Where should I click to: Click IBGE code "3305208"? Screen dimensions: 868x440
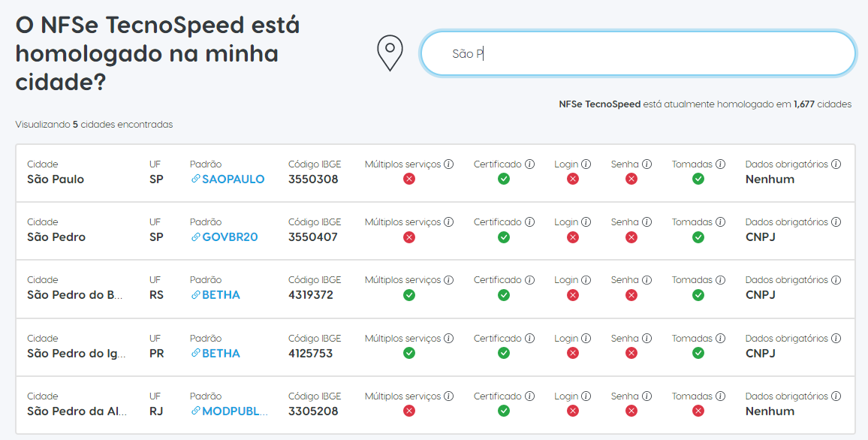tap(313, 411)
